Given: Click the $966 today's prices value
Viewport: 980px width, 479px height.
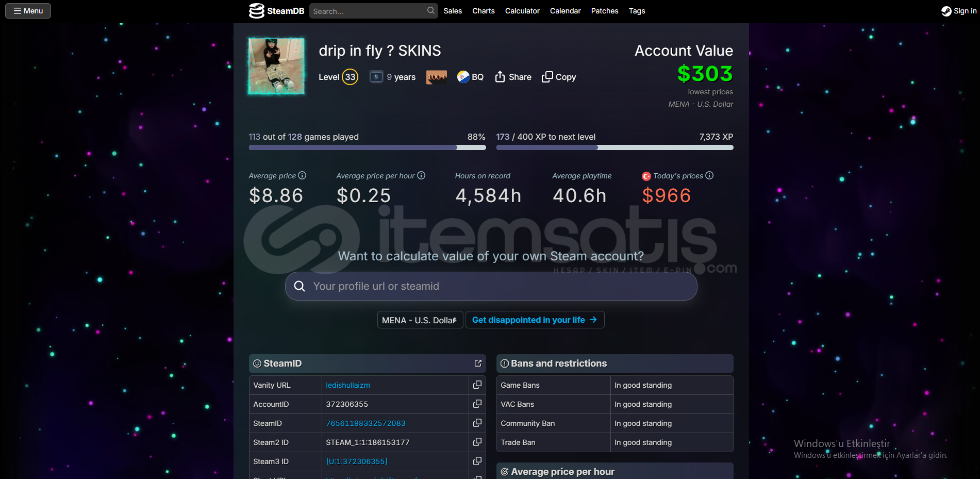Looking at the screenshot, I should click(666, 196).
